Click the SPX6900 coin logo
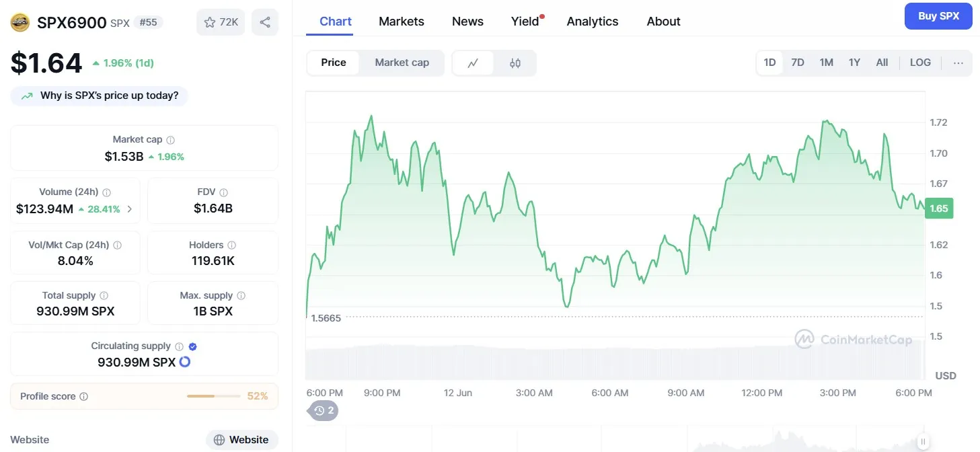This screenshot has width=980, height=452. (20, 23)
